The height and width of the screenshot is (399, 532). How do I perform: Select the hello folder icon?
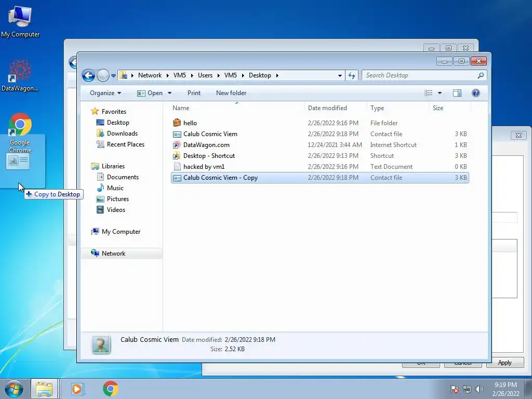[177, 123]
